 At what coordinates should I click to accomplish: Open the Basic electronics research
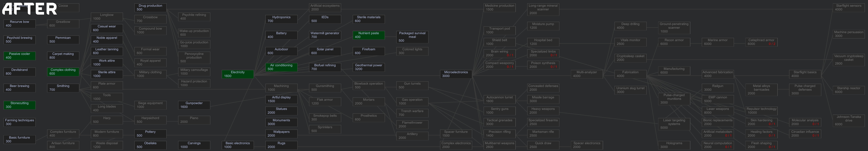238,145
